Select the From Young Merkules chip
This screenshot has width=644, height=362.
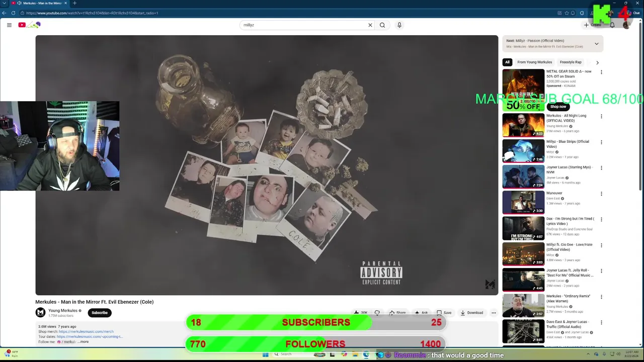(534, 62)
